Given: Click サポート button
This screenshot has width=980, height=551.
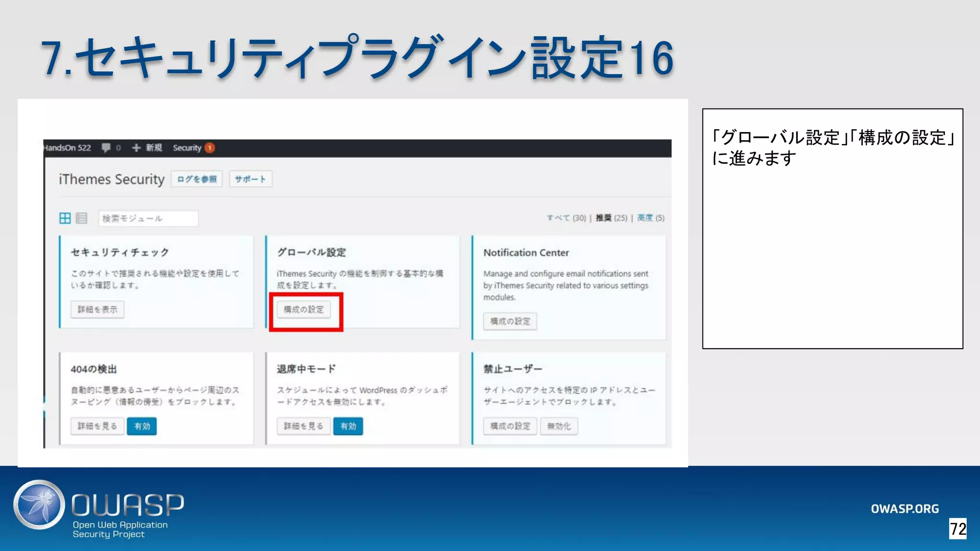Looking at the screenshot, I should point(250,179).
